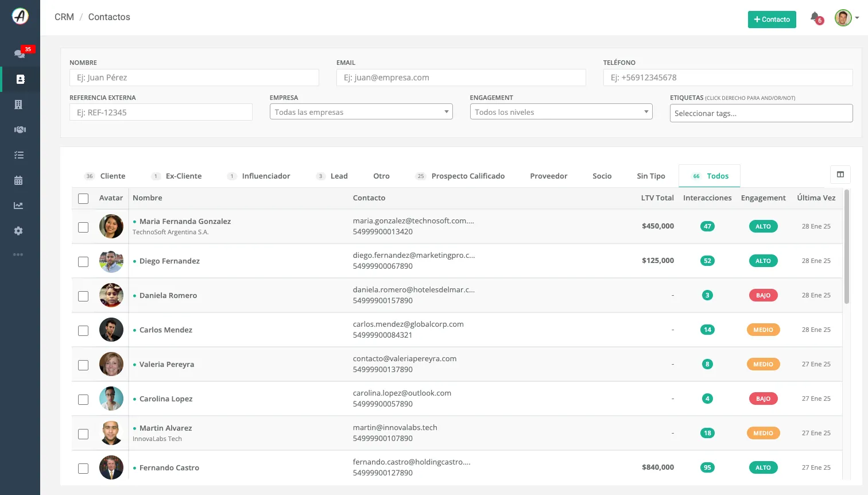Click the green '+ Contacto' button
868x495 pixels.
click(x=772, y=19)
